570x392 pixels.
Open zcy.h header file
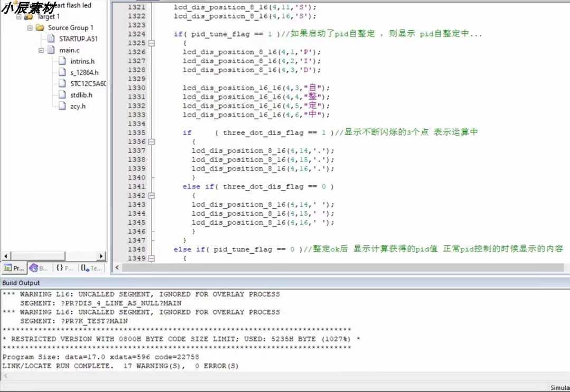coord(78,107)
